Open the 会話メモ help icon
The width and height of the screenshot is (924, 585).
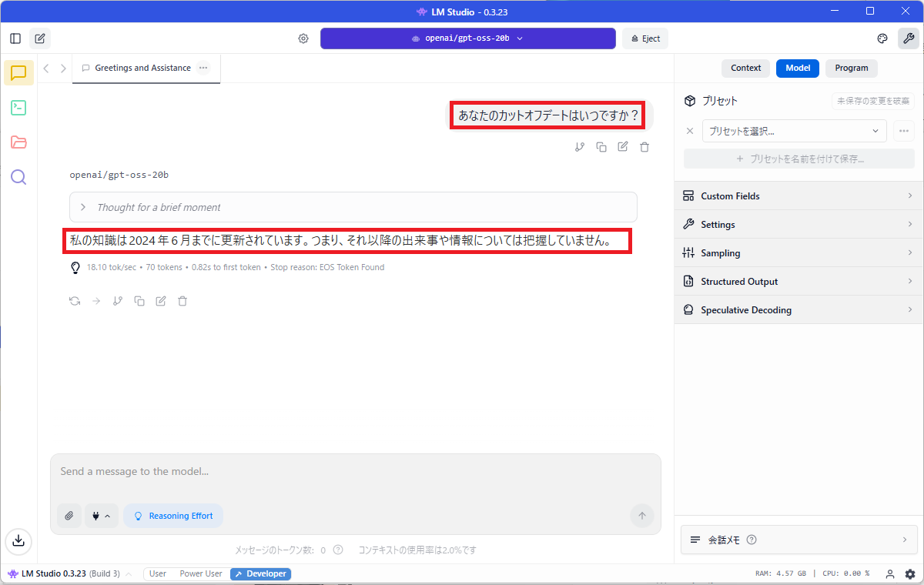pos(752,540)
